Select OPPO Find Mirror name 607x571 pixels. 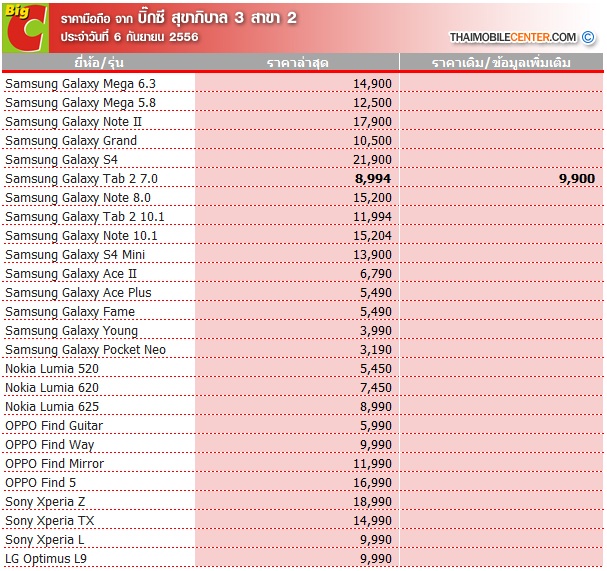(x=55, y=463)
